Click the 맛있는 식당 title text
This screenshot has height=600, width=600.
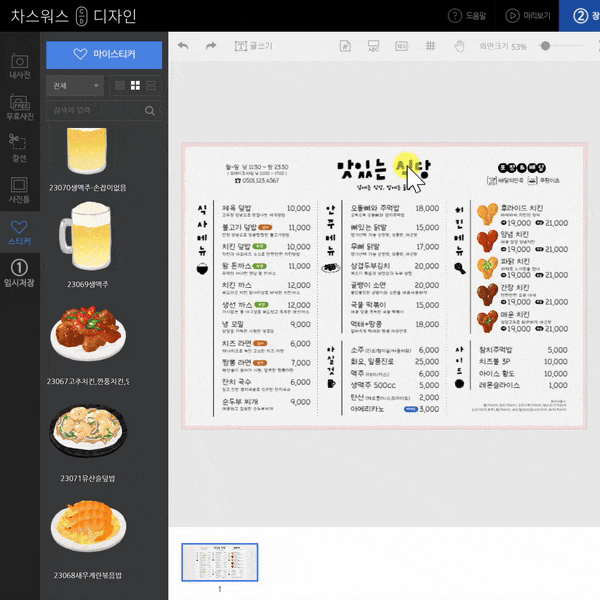[x=383, y=169]
